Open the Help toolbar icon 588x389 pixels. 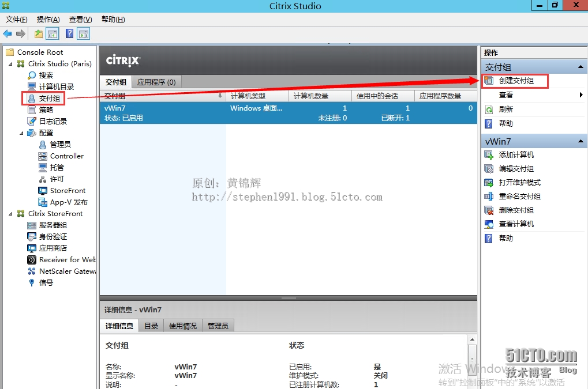69,33
